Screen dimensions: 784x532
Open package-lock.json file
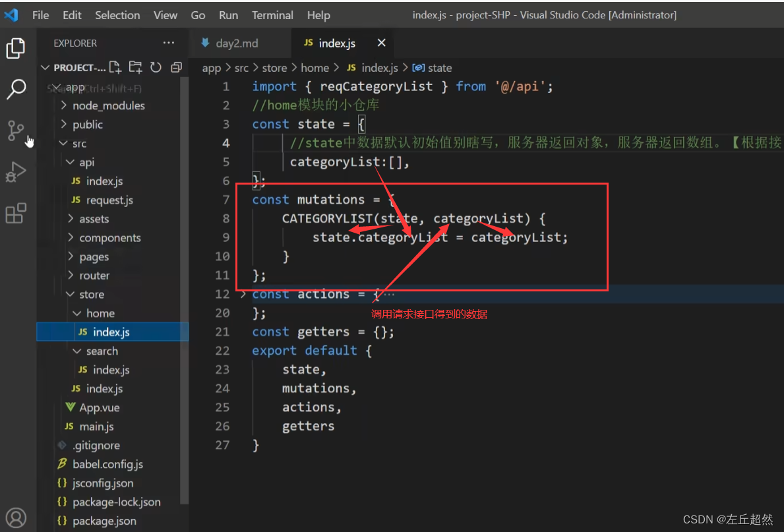point(117,502)
